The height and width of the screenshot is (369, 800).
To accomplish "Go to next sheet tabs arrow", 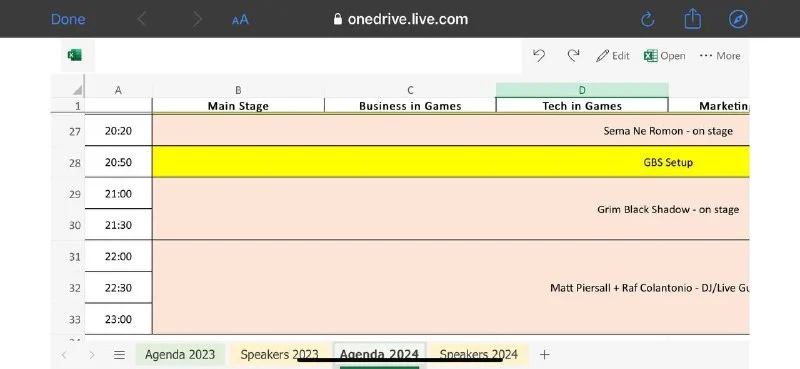I will 91,355.
